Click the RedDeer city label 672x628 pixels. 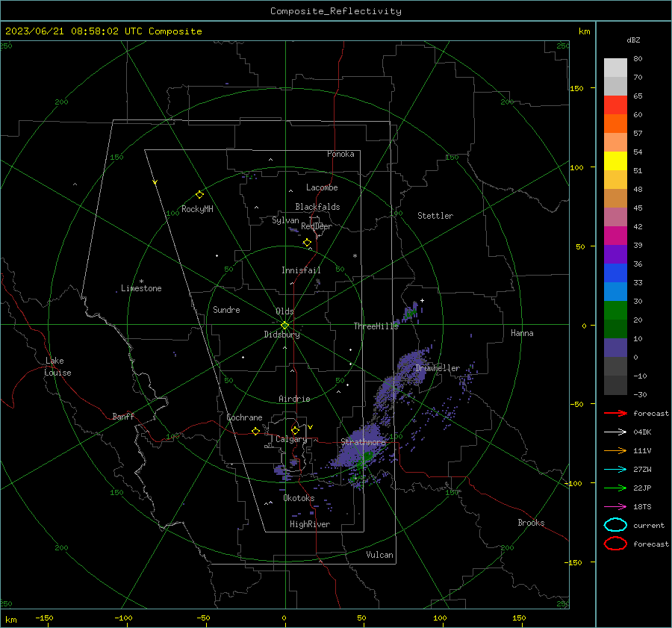(x=317, y=226)
